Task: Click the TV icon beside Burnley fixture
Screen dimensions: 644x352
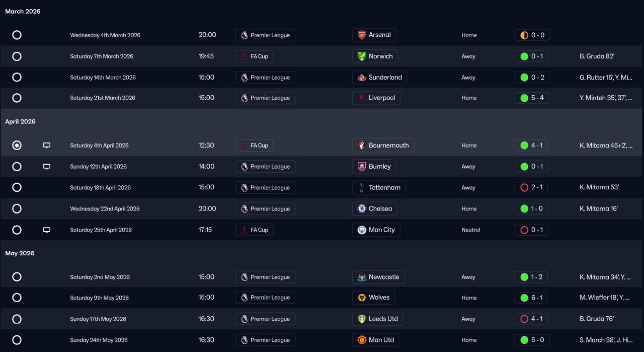Action: [x=47, y=167]
